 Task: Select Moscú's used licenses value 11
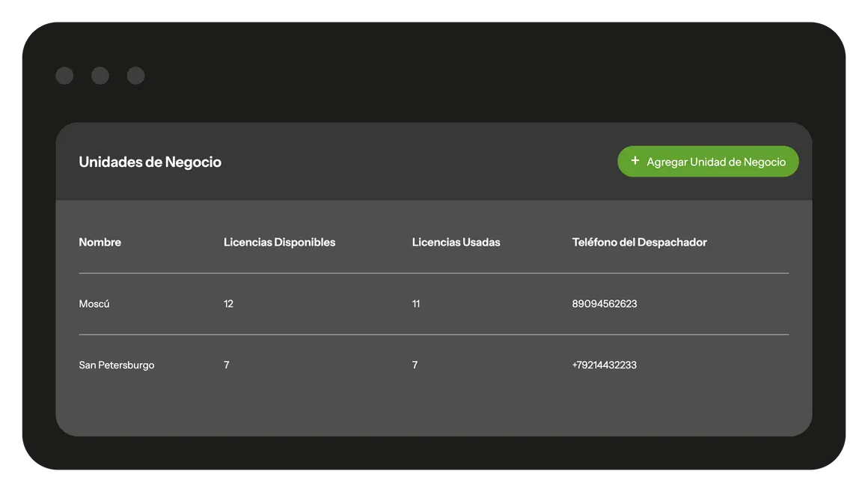[x=416, y=304]
